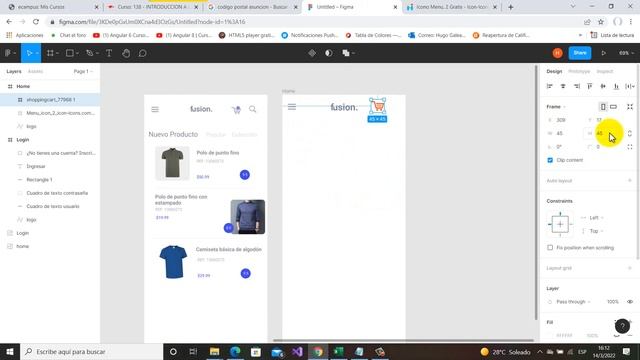Select the shopping cart image on canvas

pos(378,107)
